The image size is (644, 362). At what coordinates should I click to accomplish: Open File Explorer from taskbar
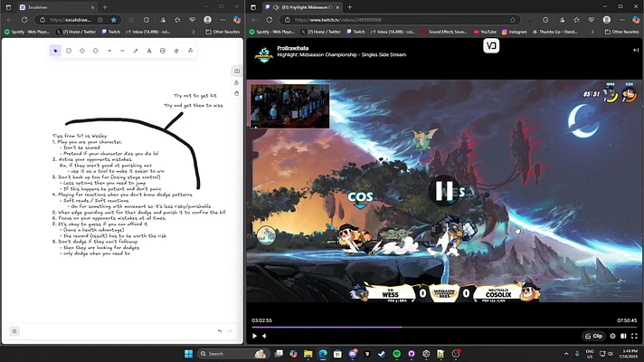(308, 354)
